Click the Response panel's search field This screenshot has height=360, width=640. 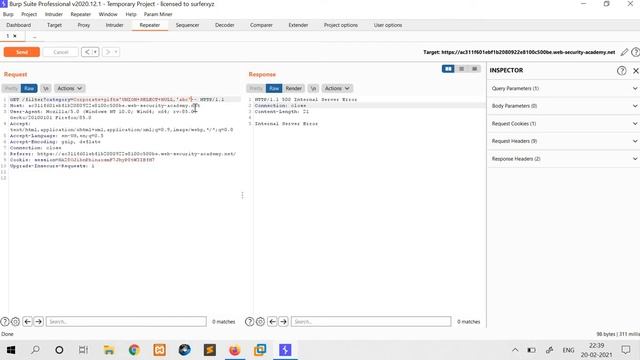pos(371,322)
